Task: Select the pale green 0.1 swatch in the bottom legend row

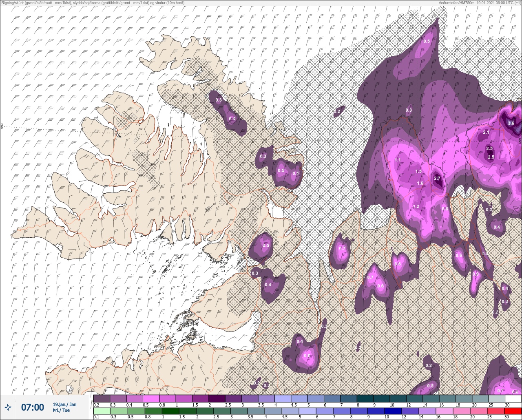Action: 102,411
